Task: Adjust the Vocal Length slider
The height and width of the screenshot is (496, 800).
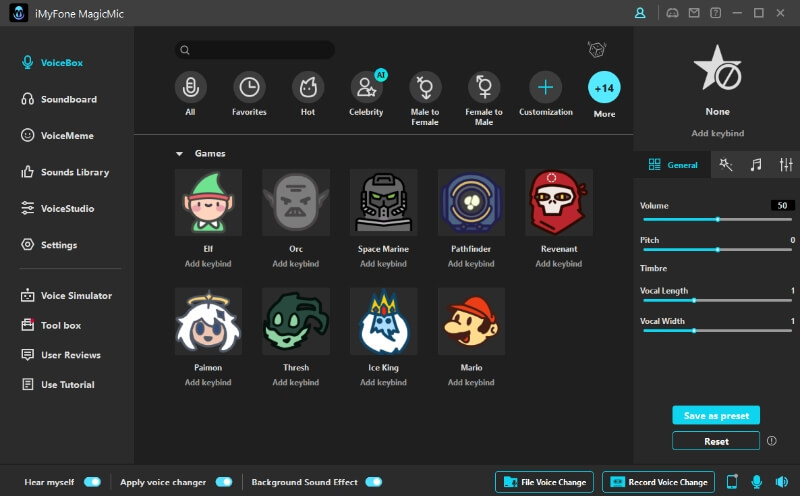Action: (x=717, y=301)
